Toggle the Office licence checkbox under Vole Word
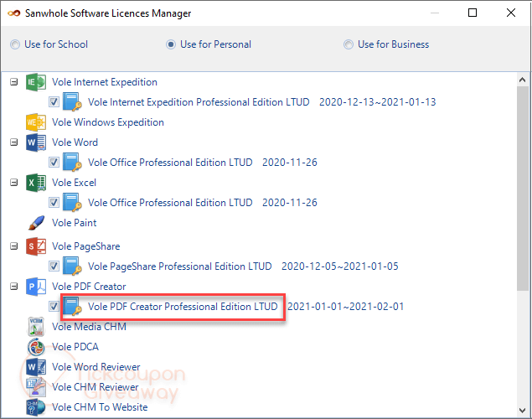Screen dimensions: 532x419 [x=54, y=163]
